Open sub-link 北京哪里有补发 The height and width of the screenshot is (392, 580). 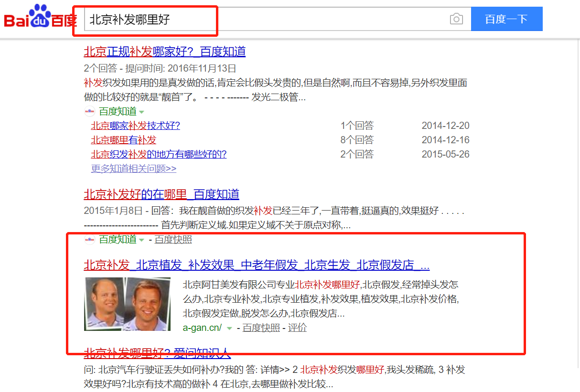tap(123, 140)
